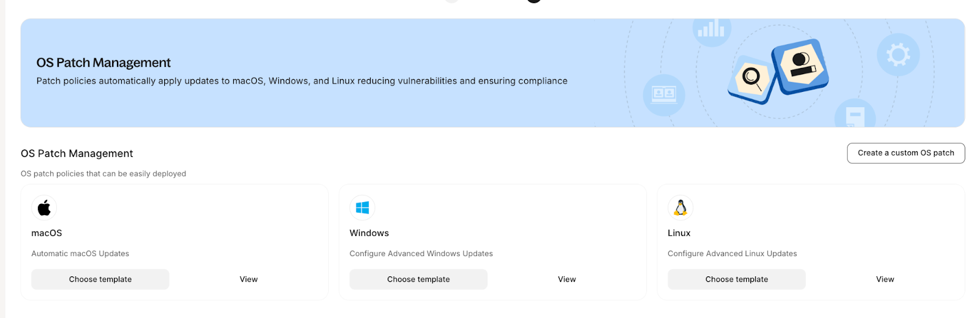The image size is (980, 318).
Task: Choose a template for Linux
Action: pyautogui.click(x=736, y=279)
